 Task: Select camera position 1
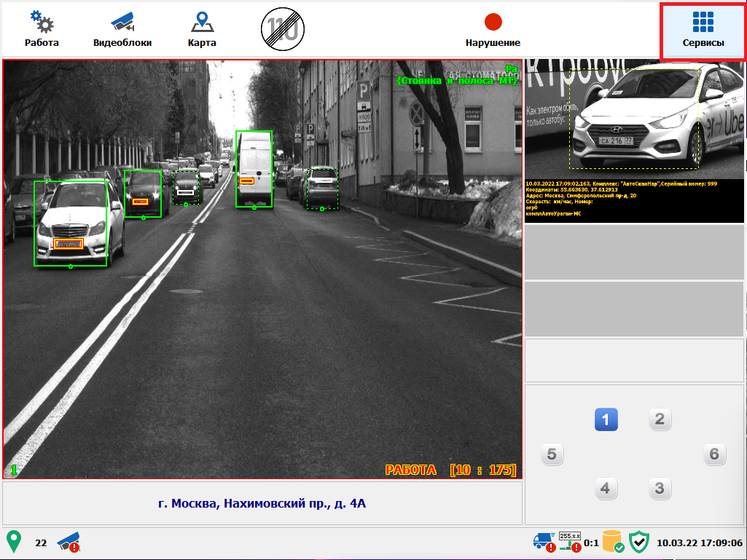(x=606, y=419)
